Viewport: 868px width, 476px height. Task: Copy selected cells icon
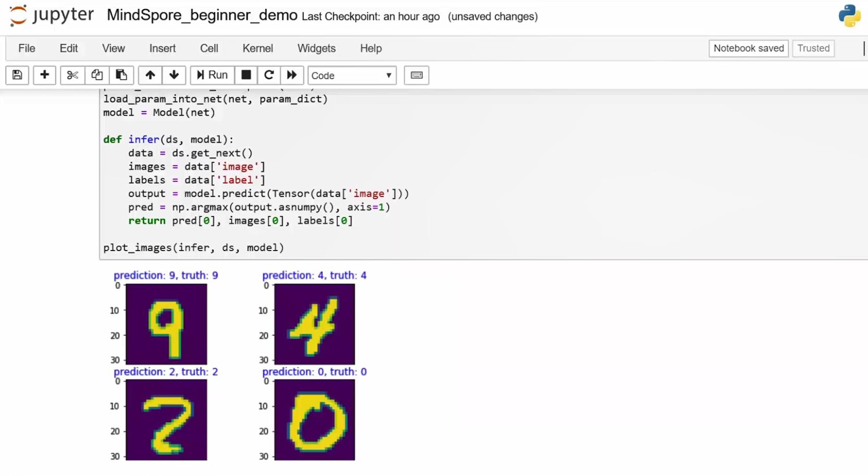(x=97, y=75)
